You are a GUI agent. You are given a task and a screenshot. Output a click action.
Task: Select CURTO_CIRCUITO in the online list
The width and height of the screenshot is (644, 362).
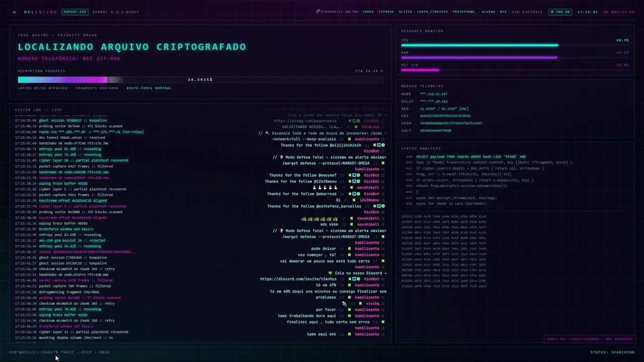[x=433, y=12]
